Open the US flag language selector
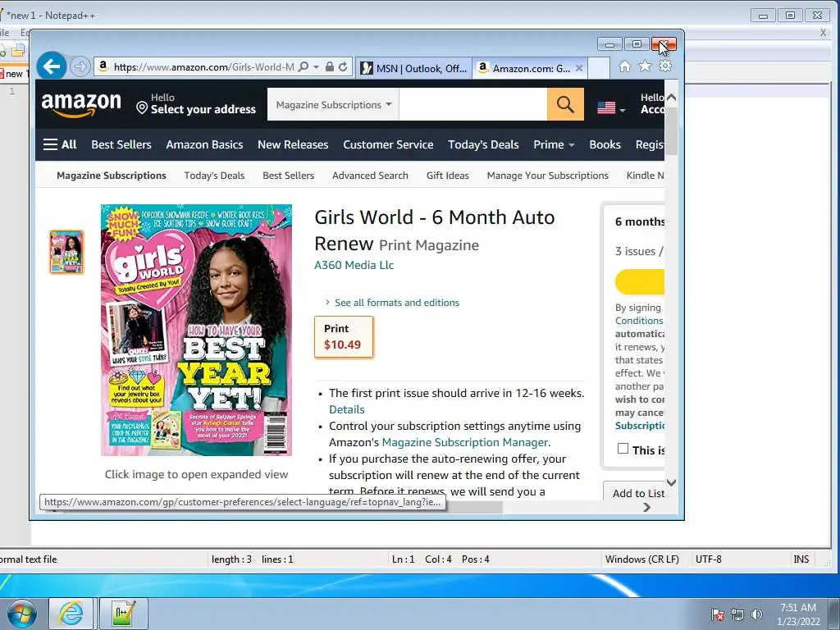 click(x=611, y=108)
